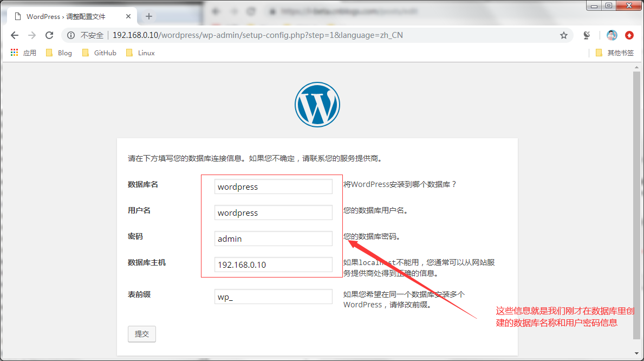Viewport: 644px width, 361px height.
Task: Click the 用户名 field label
Action: (x=139, y=210)
